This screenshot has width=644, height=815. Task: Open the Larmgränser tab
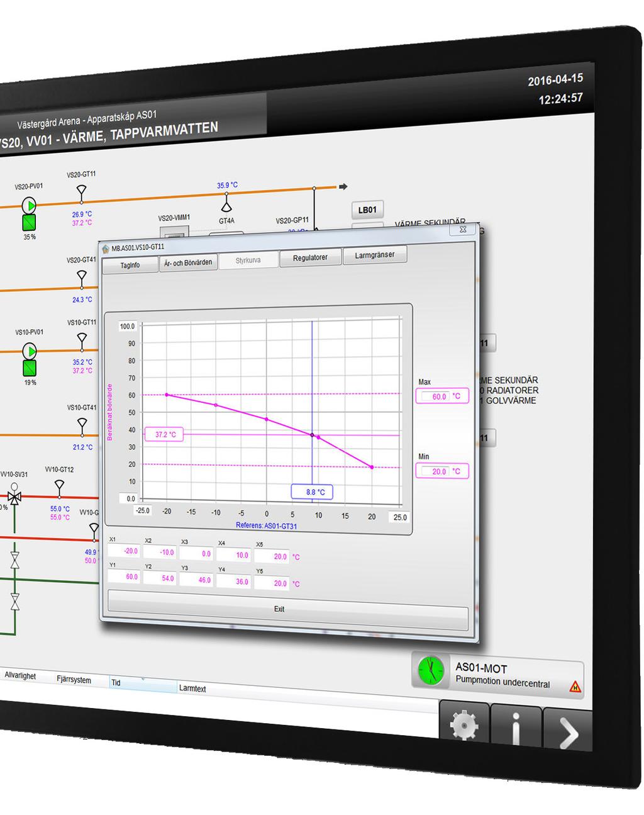pyautogui.click(x=375, y=255)
